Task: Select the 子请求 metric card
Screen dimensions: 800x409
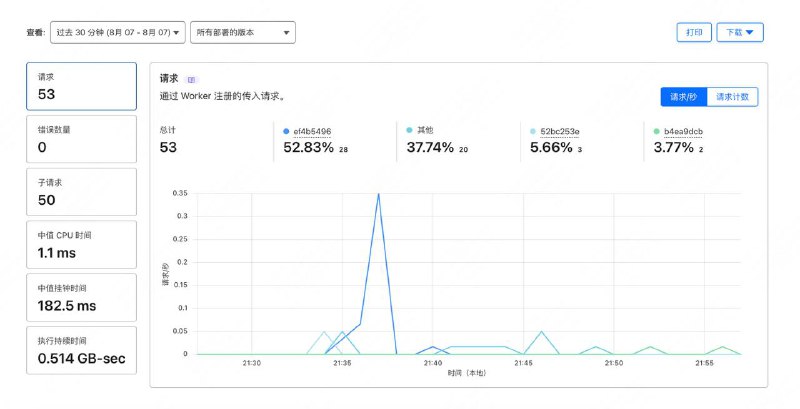Action: 81,192
